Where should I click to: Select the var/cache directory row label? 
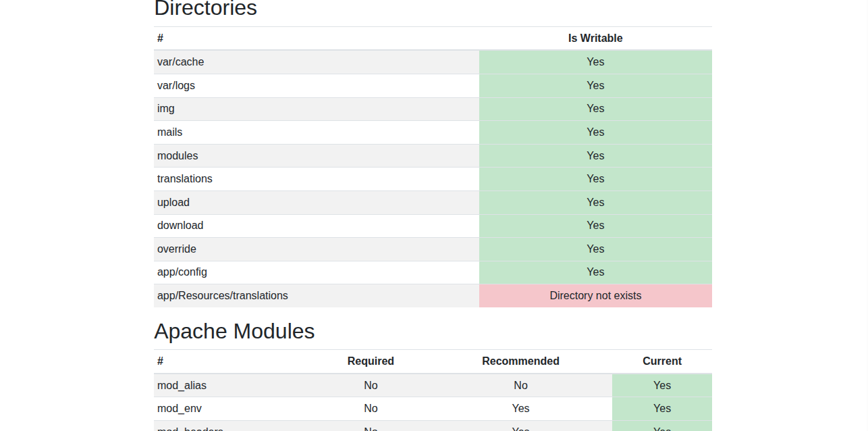(x=180, y=62)
